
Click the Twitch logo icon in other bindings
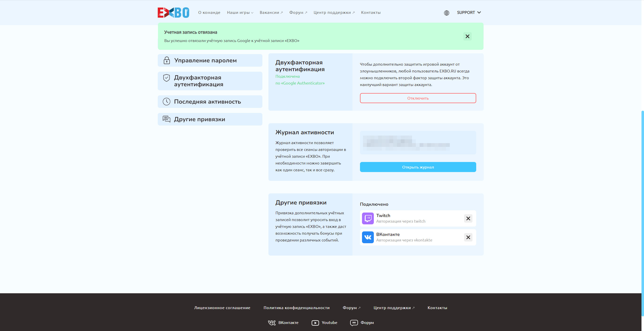(x=367, y=218)
